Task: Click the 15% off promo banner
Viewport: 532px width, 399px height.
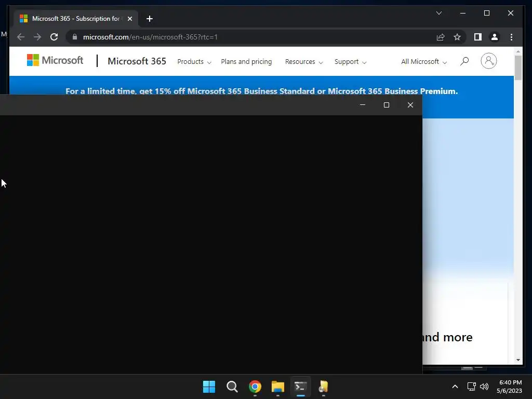Action: (262, 91)
